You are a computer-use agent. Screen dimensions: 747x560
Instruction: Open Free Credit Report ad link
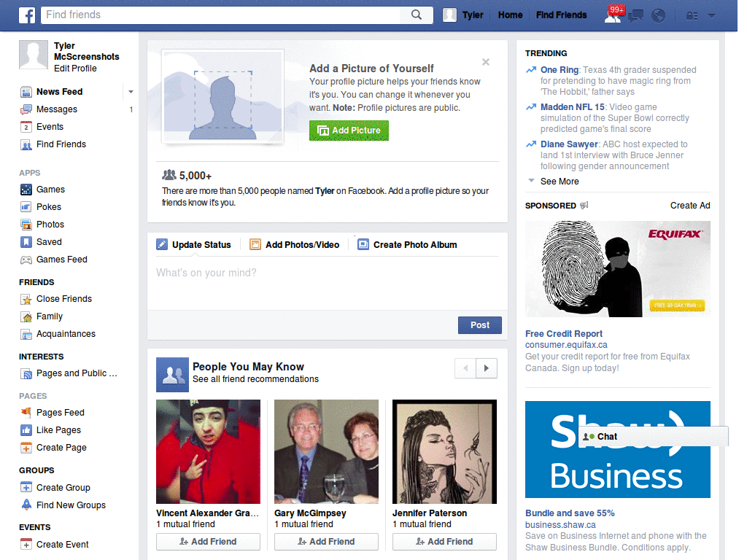click(564, 334)
